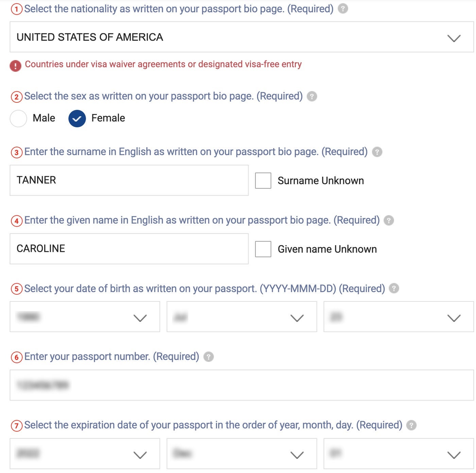Click help icon for passport number
This screenshot has height=473, width=476.
[208, 357]
